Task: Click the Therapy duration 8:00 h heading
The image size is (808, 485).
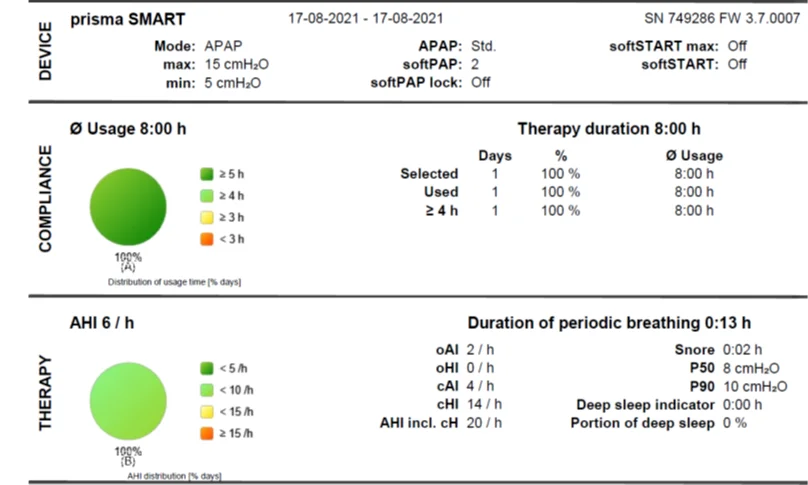Action: [608, 129]
